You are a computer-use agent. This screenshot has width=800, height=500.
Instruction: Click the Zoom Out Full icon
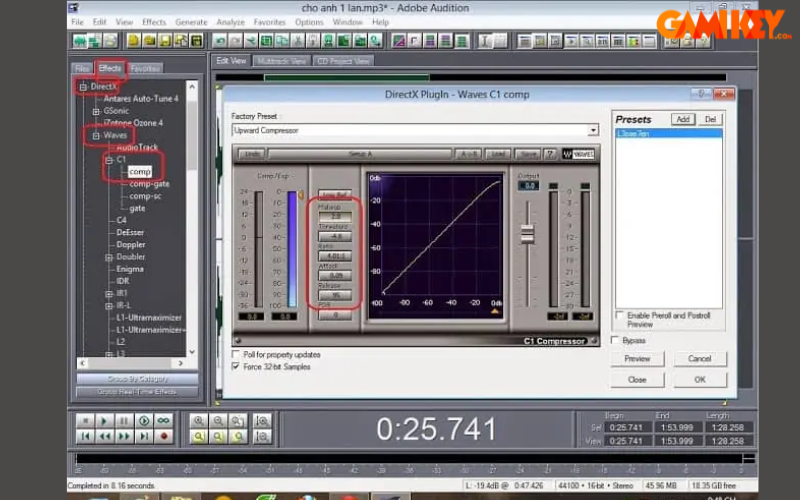click(x=238, y=421)
